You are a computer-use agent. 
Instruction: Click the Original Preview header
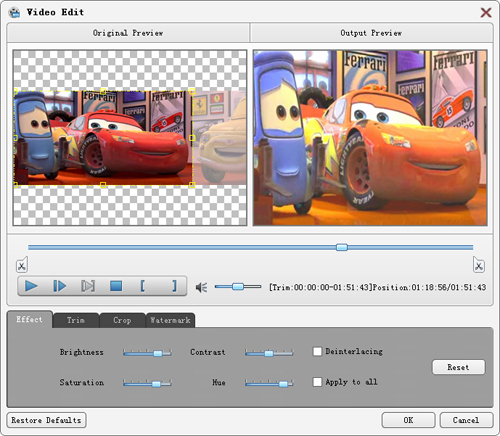128,33
